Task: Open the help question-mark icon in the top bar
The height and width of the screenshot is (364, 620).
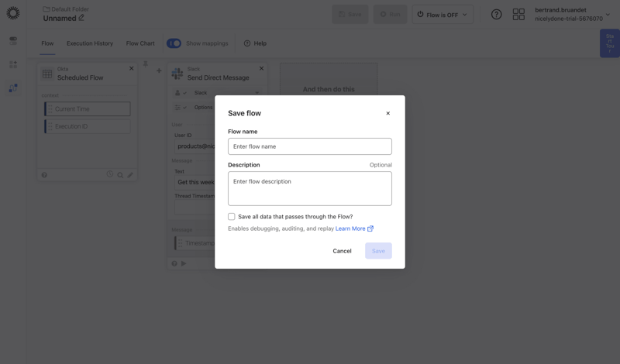Action: (x=496, y=15)
